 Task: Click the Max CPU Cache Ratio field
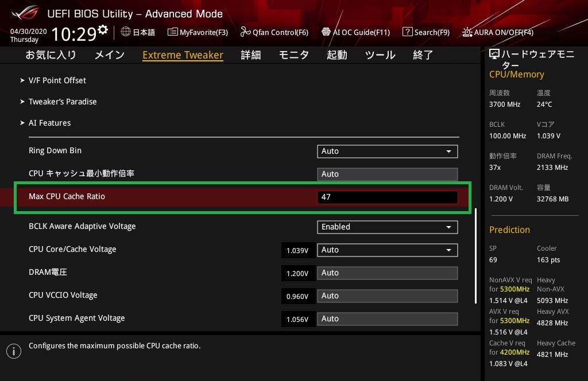[388, 197]
